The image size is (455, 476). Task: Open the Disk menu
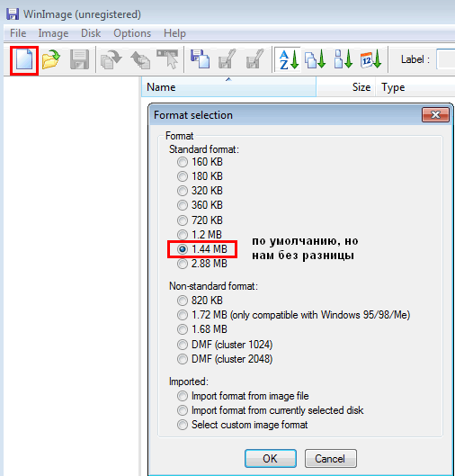91,33
